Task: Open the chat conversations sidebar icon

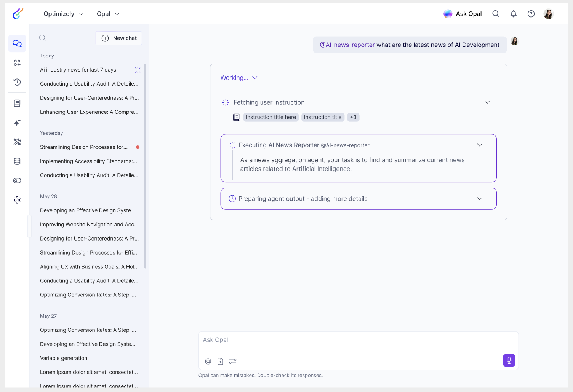Action: coord(17,43)
